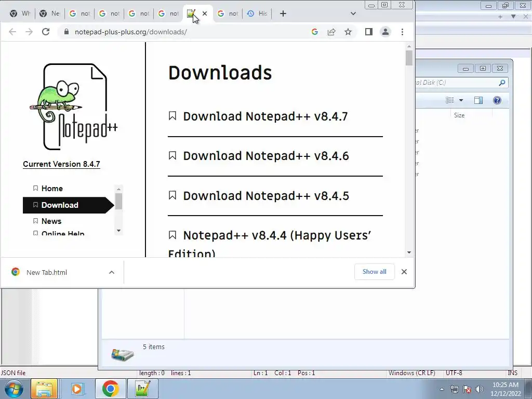
Task: Open Download Notepad++ v8.4.6 link
Action: pyautogui.click(x=266, y=156)
